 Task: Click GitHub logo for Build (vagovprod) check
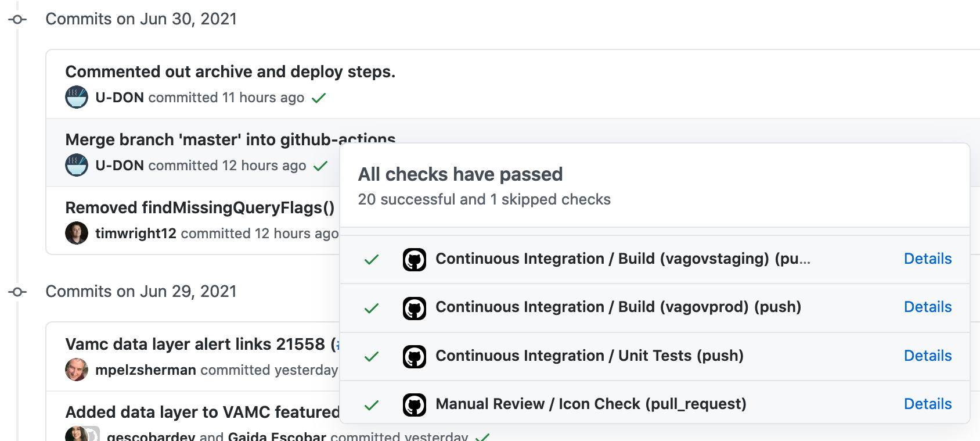click(x=415, y=308)
